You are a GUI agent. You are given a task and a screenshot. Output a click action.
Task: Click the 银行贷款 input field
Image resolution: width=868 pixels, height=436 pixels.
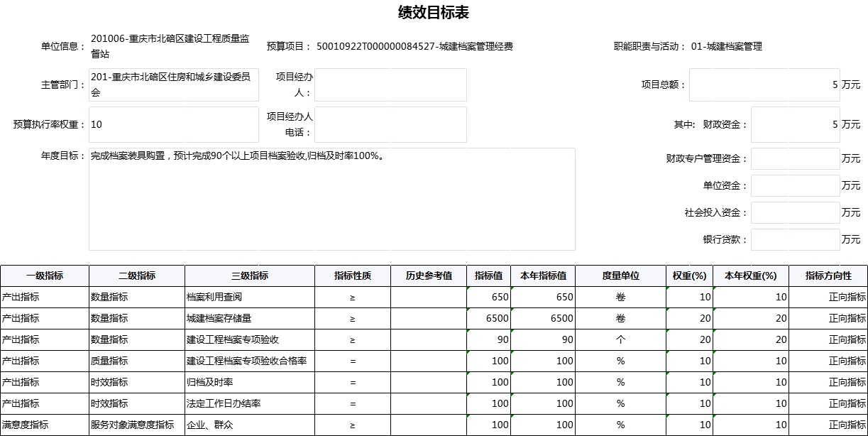[x=796, y=239]
